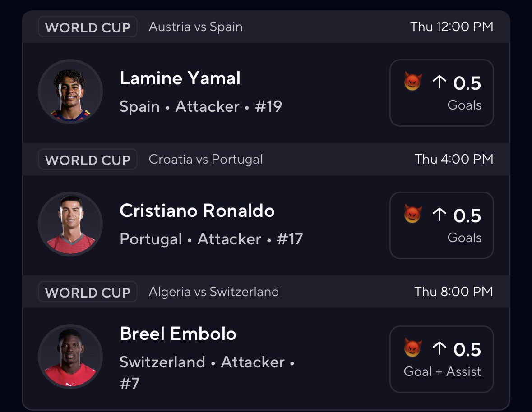Open the Croatia vs Portugal matchup
This screenshot has width=532, height=412.
point(206,159)
